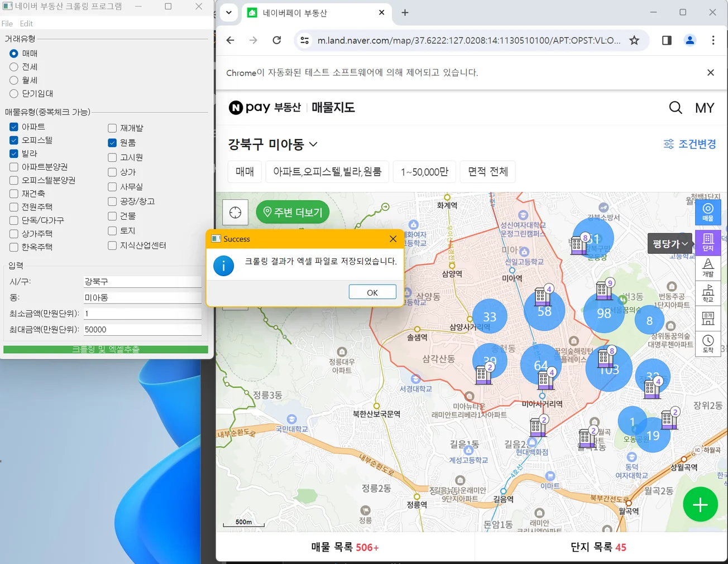Select 도착 time map icon

708,344
